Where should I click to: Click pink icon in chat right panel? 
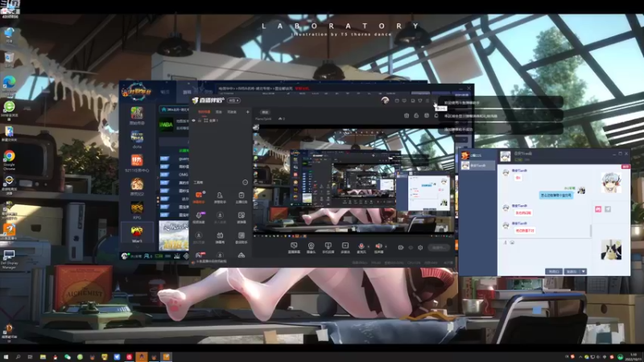coord(598,209)
